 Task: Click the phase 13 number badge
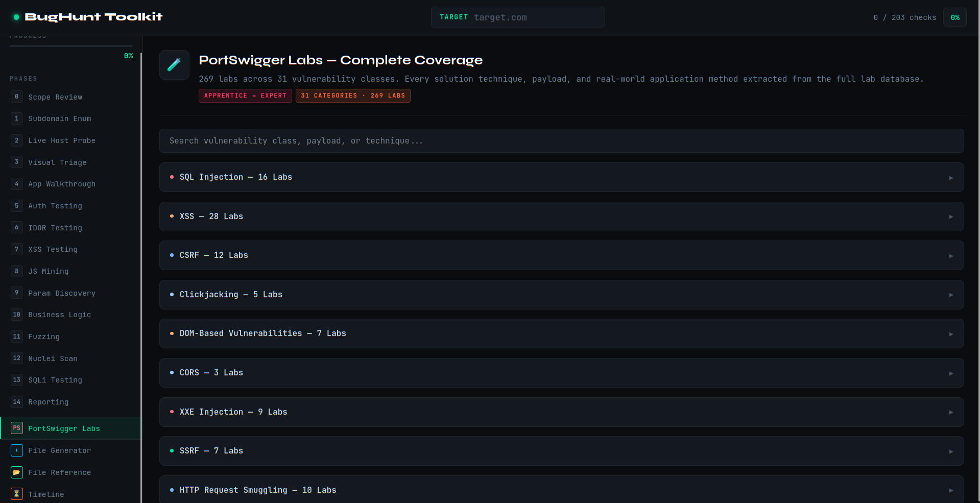pyautogui.click(x=17, y=380)
